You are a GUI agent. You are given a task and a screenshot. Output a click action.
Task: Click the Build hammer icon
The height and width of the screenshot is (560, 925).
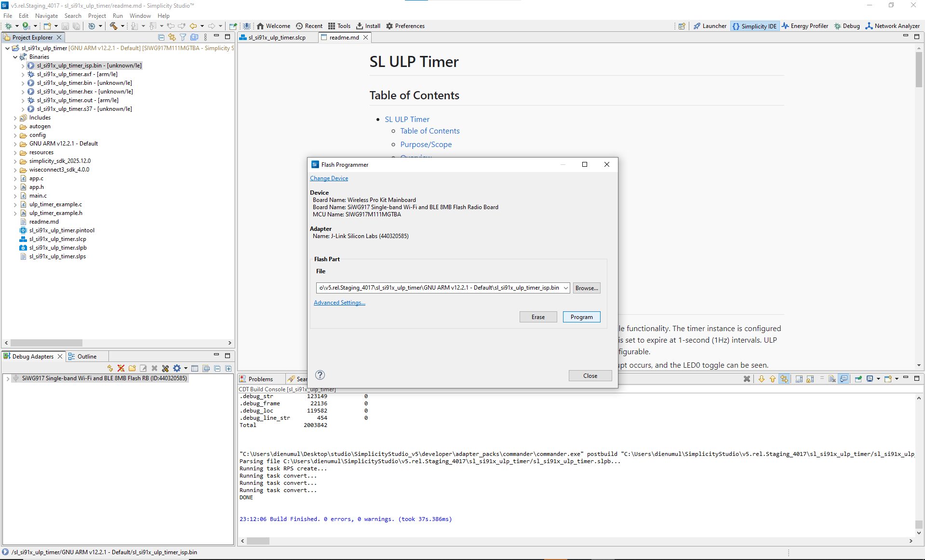point(114,27)
